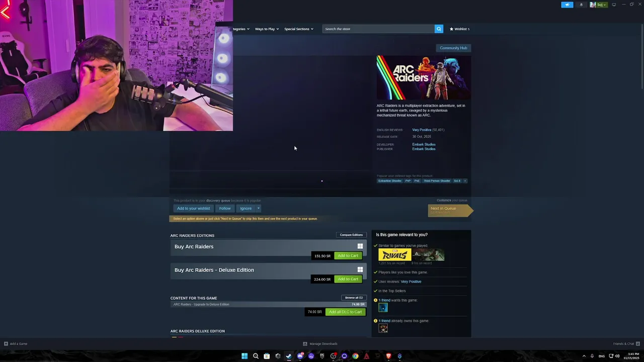Image resolution: width=644 pixels, height=362 pixels.
Task: Click the magnifier search button in store
Action: [x=439, y=29]
